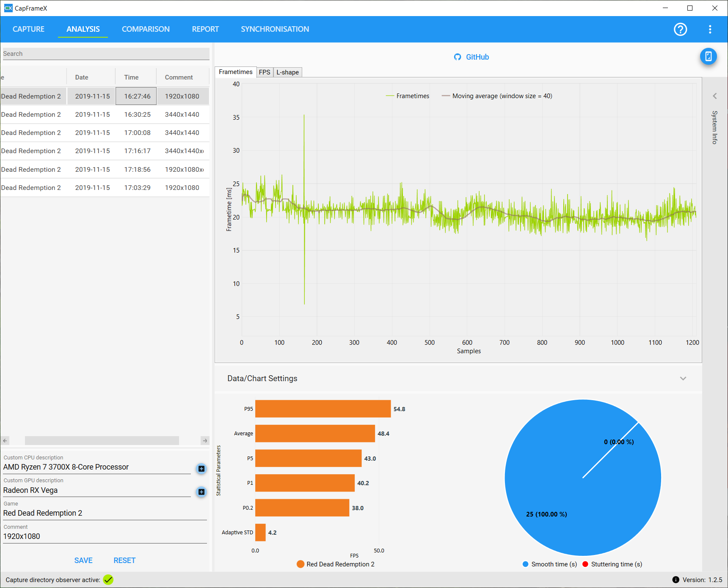Click the CapFrameX app logo in title bar
728x588 pixels.
(x=8, y=8)
